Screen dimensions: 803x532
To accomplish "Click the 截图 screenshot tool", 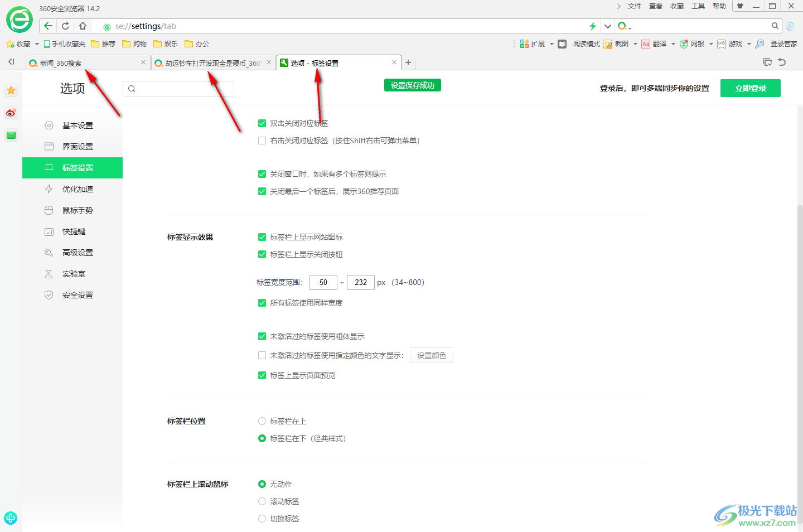I will (x=616, y=43).
